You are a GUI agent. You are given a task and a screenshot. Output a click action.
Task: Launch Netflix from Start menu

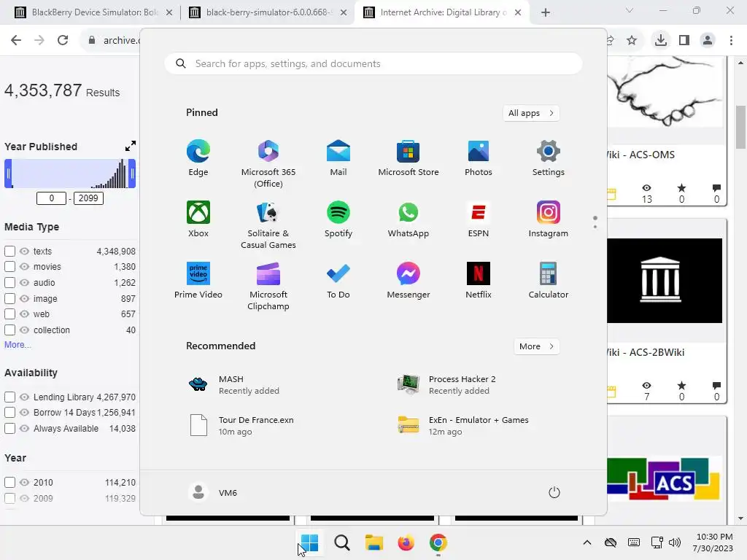479,281
